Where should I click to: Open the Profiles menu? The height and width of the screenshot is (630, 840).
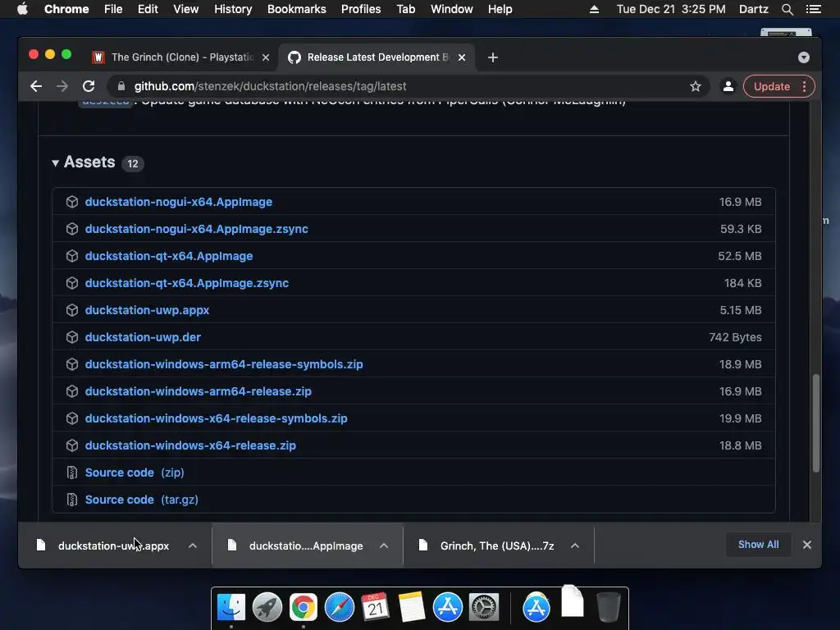pyautogui.click(x=361, y=9)
